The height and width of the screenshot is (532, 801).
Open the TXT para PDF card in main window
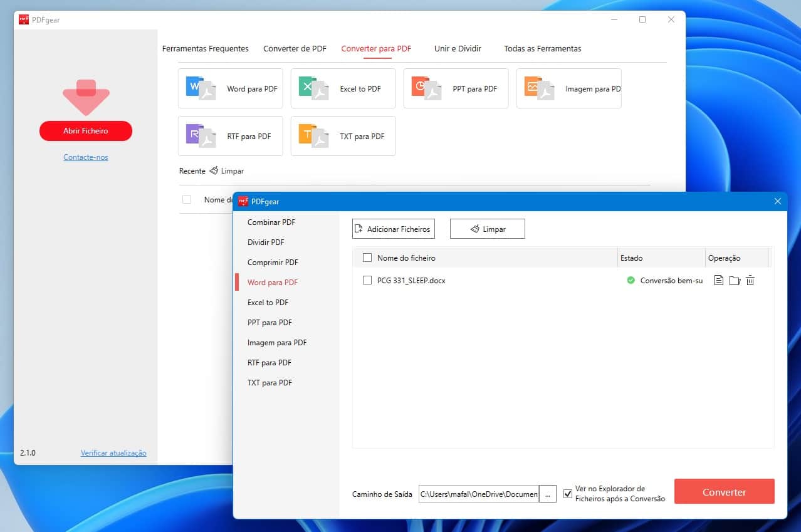343,136
